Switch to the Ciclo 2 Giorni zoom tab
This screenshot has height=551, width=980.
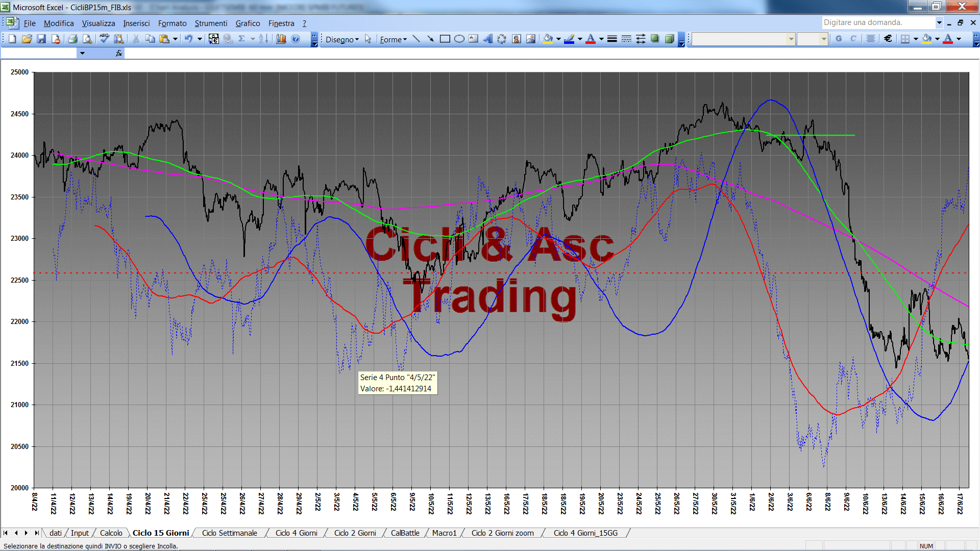click(x=503, y=533)
